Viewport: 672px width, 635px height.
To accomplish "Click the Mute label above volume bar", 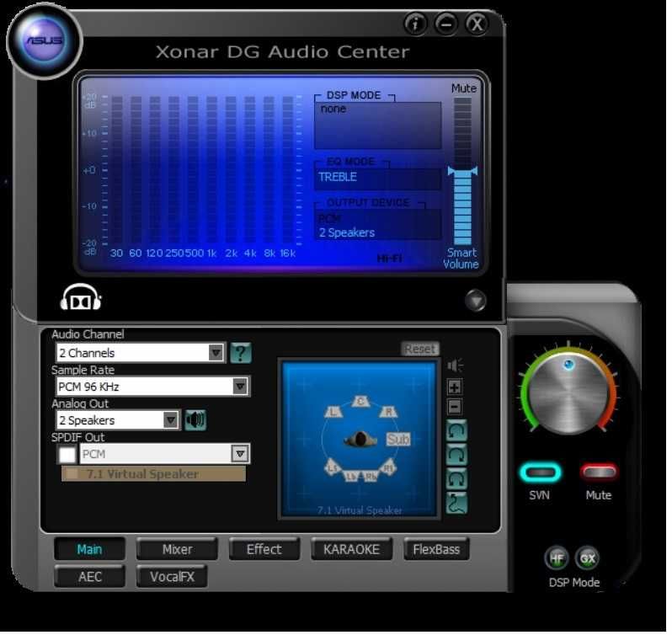I will point(466,88).
